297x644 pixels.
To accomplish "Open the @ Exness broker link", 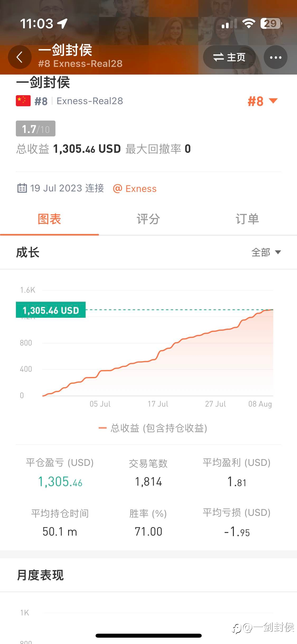I will [x=135, y=189].
